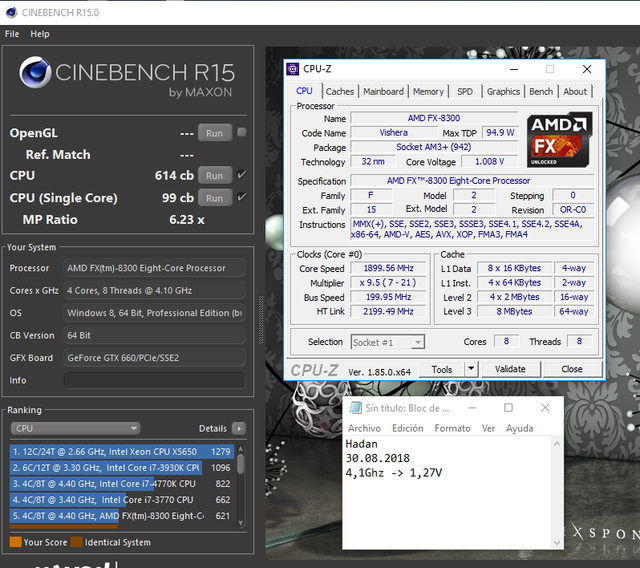Switch to the Mainboard tab in CPU-Z
Screen dimensions: 640x568
[383, 91]
